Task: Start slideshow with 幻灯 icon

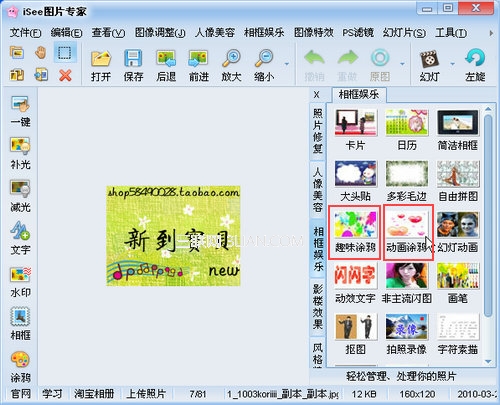Action: tap(429, 59)
